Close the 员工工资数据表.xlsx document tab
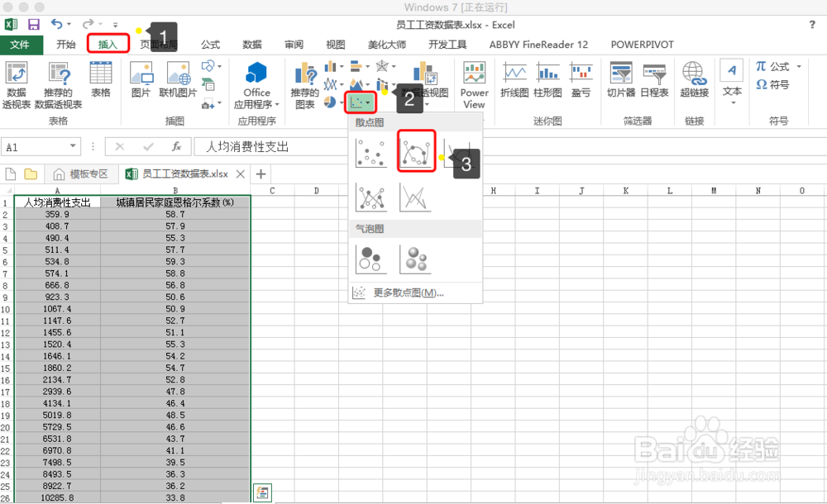 (x=240, y=174)
